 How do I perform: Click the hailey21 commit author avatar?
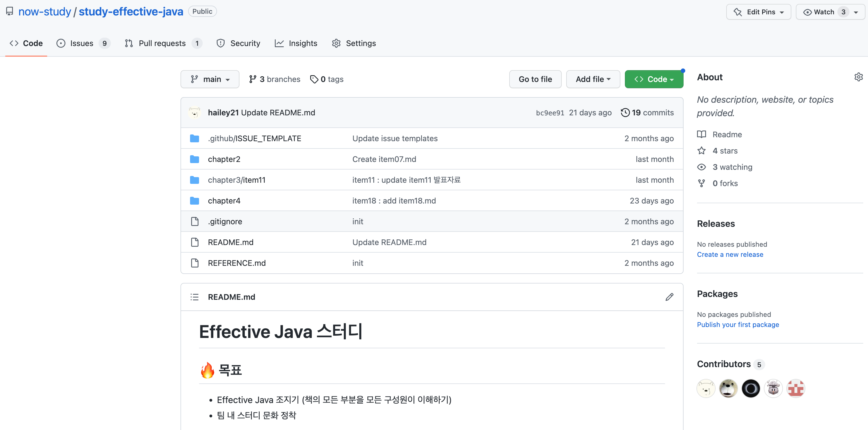tap(195, 113)
